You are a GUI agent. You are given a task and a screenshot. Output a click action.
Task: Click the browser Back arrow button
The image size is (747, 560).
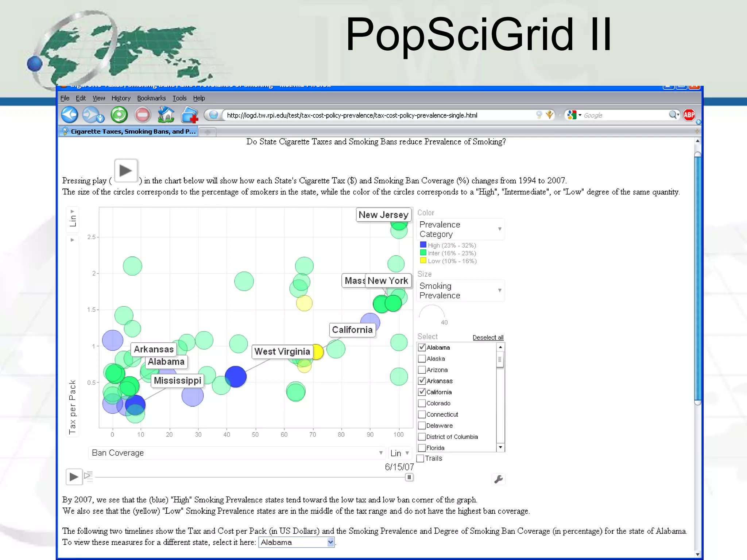coord(70,115)
